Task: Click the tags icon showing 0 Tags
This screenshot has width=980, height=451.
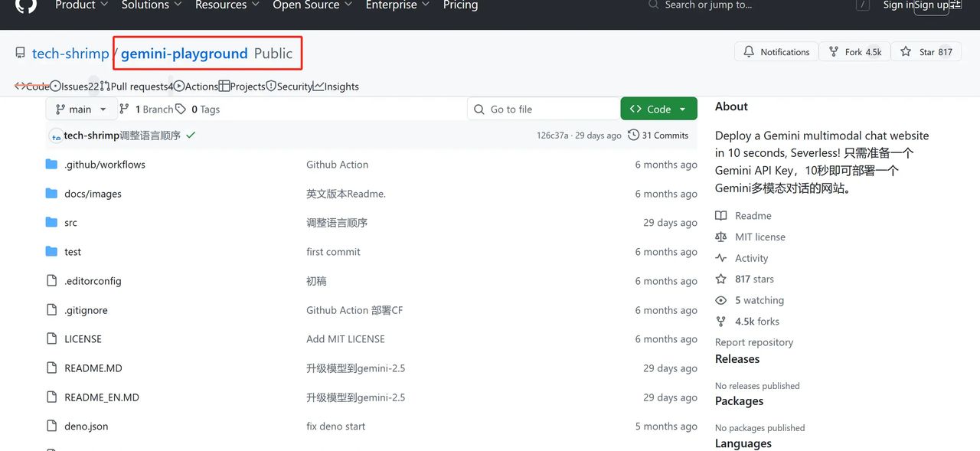Action: (x=181, y=109)
